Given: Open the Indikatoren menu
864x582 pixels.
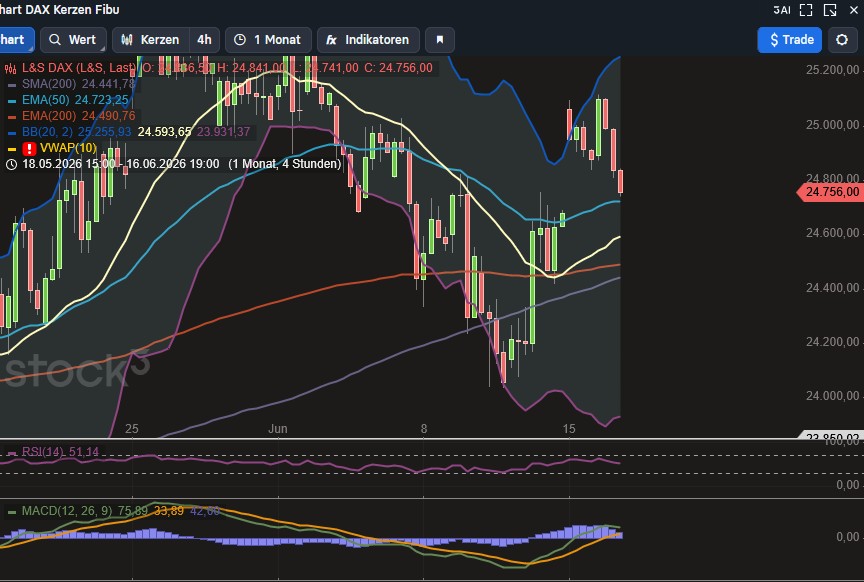Looking at the screenshot, I should click(368, 40).
